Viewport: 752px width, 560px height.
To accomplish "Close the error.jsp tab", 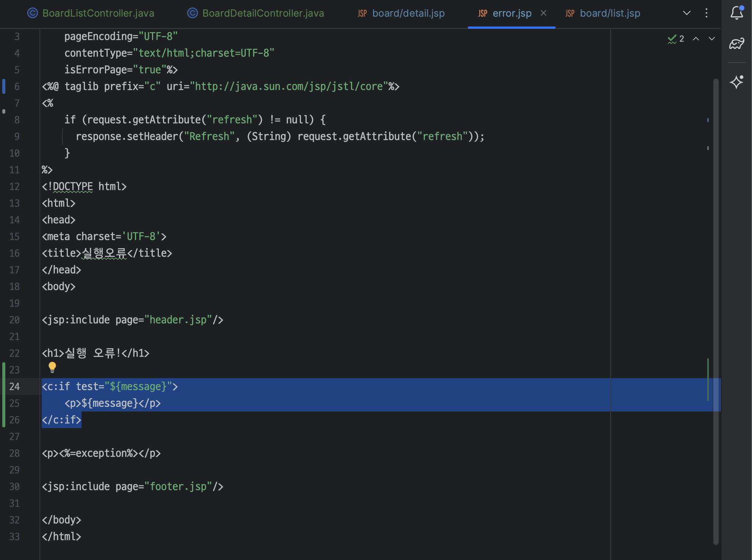I will tap(544, 13).
